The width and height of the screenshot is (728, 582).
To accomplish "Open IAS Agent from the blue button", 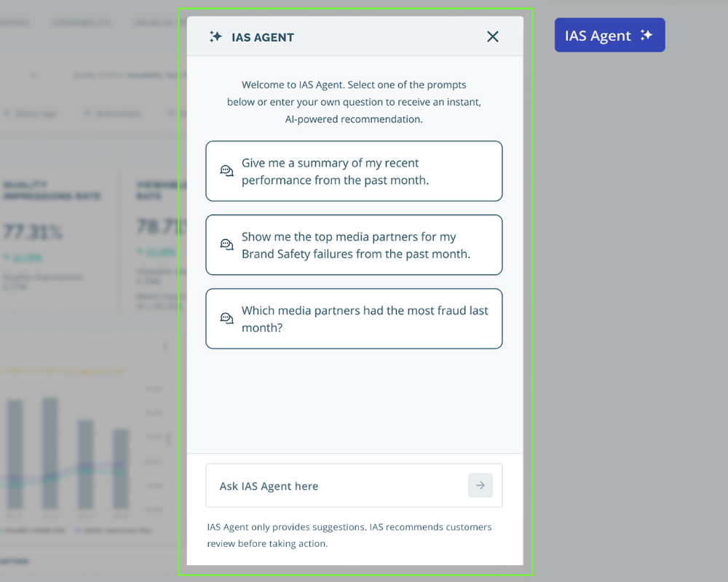I will pyautogui.click(x=609, y=34).
